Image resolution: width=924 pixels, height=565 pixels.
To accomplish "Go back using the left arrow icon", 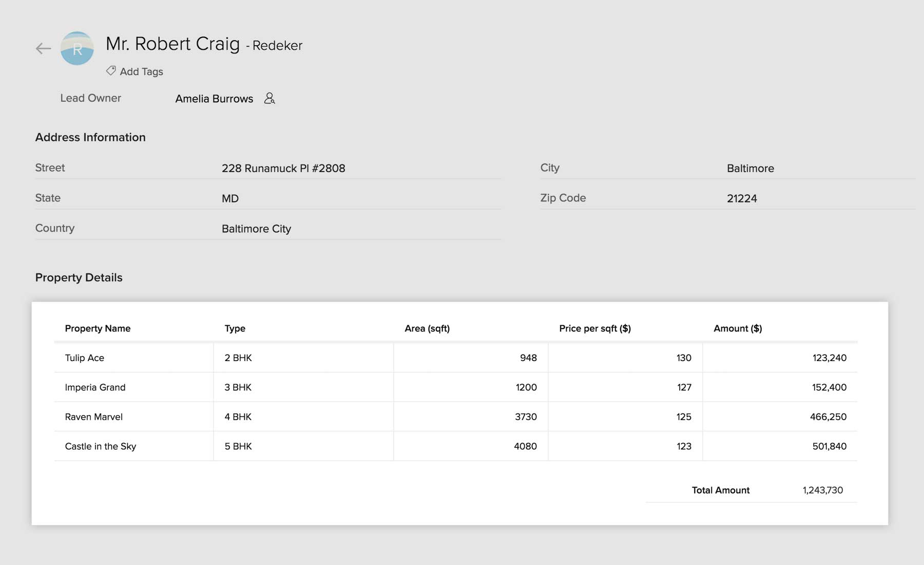I will pos(43,49).
